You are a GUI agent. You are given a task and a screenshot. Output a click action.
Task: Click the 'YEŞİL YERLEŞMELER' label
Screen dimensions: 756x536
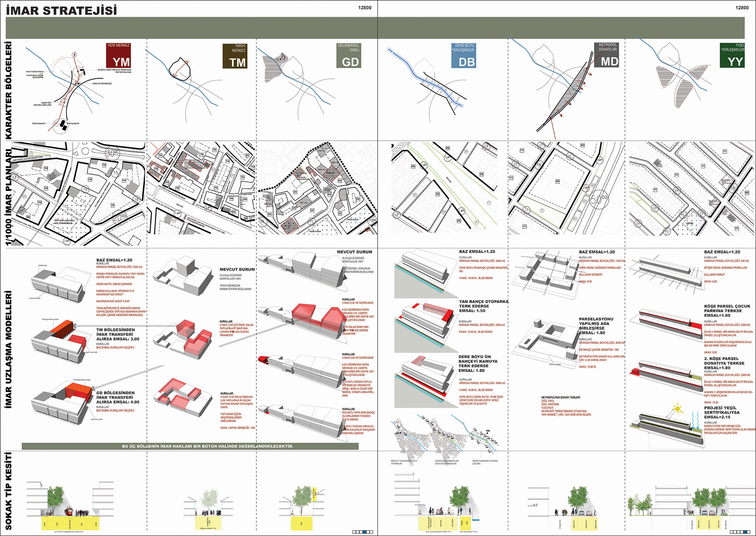point(733,47)
